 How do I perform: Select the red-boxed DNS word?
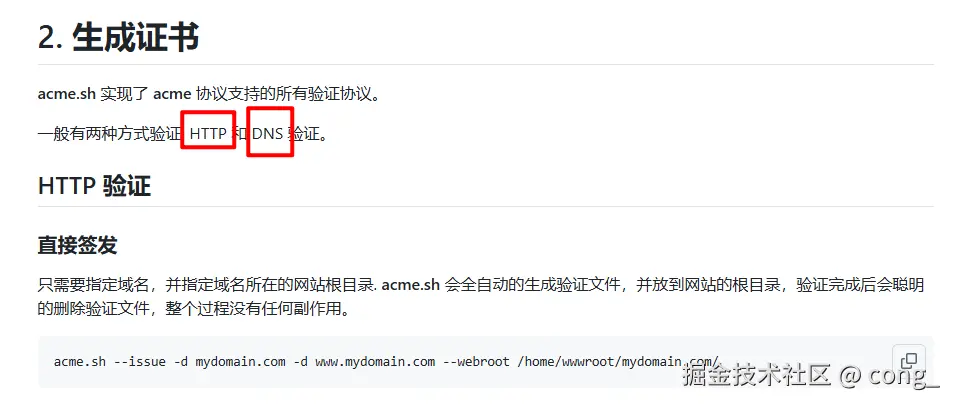tap(268, 134)
